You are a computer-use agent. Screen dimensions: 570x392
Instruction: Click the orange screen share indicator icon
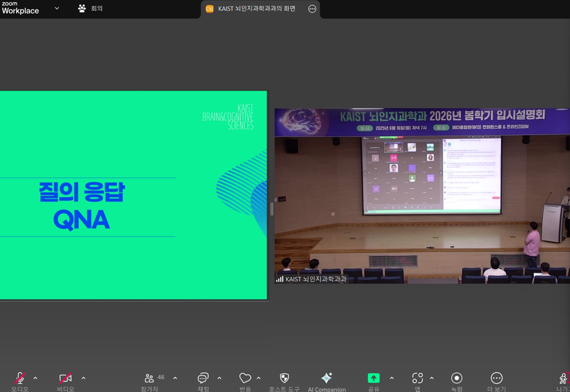click(x=210, y=9)
